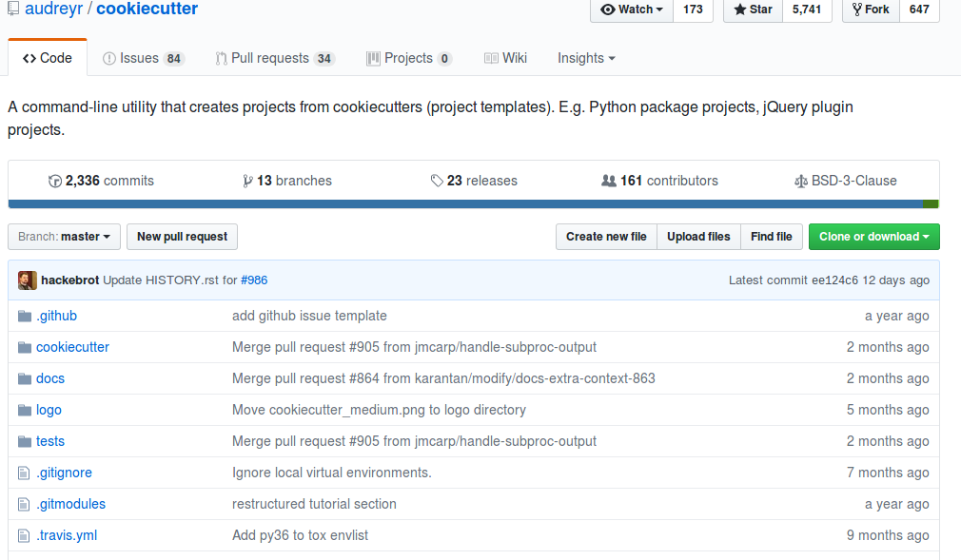The width and height of the screenshot is (961, 560).
Task: Click the branches fork icon
Action: point(247,181)
